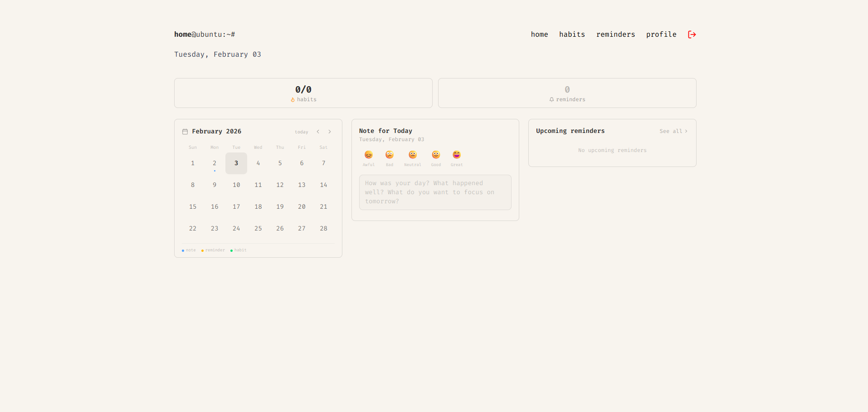The width and height of the screenshot is (868, 412).
Task: Click the daily note text field
Action: click(x=435, y=192)
